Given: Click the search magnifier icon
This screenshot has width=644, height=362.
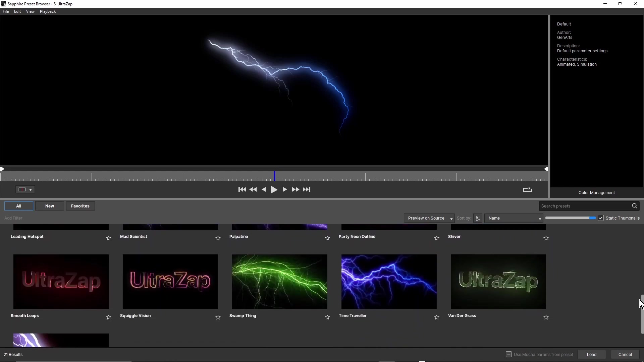Looking at the screenshot, I should coord(634,206).
